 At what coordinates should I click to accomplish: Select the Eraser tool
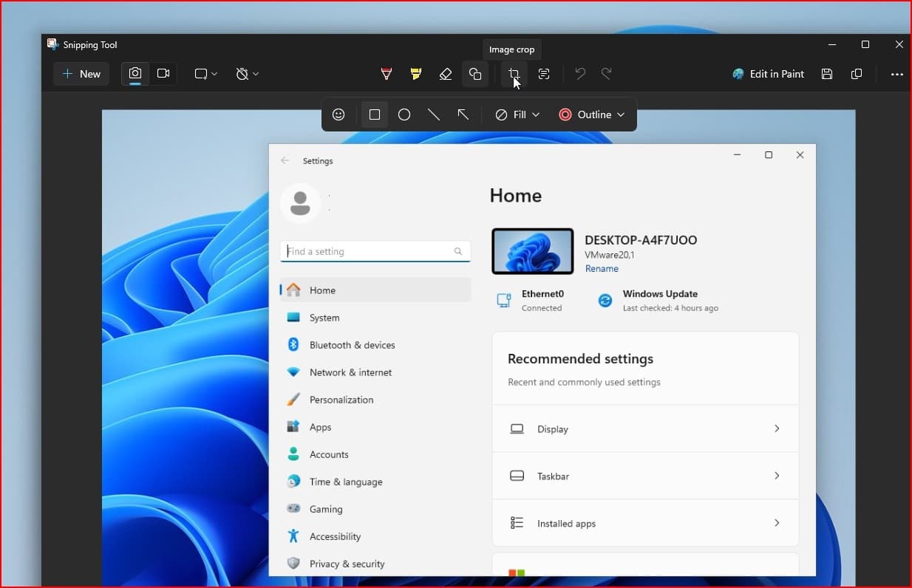(x=446, y=74)
